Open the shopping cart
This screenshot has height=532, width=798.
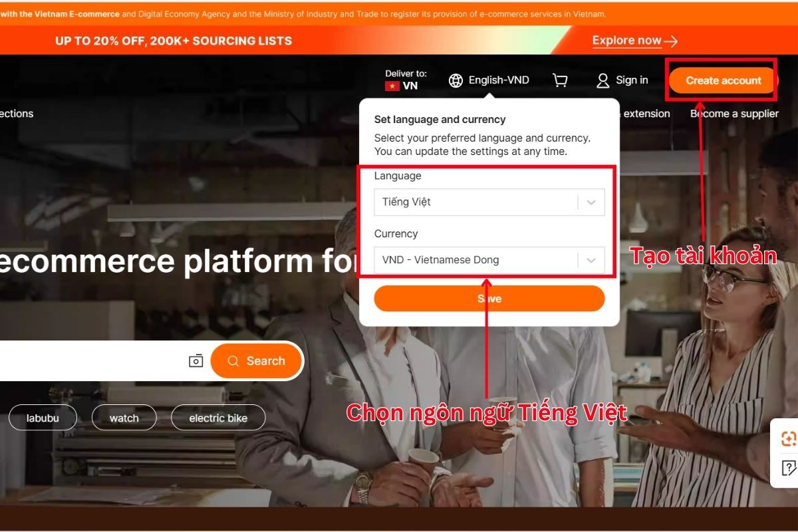[x=559, y=79]
